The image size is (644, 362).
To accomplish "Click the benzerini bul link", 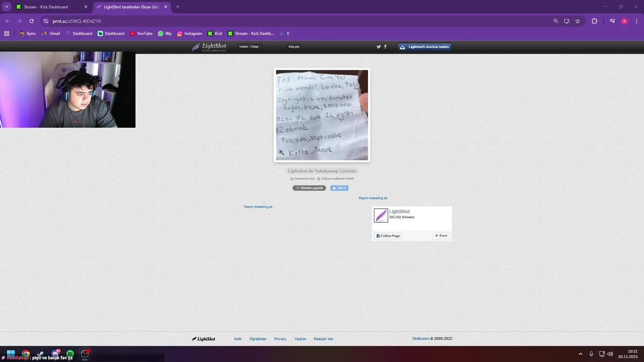I will pos(302,178).
